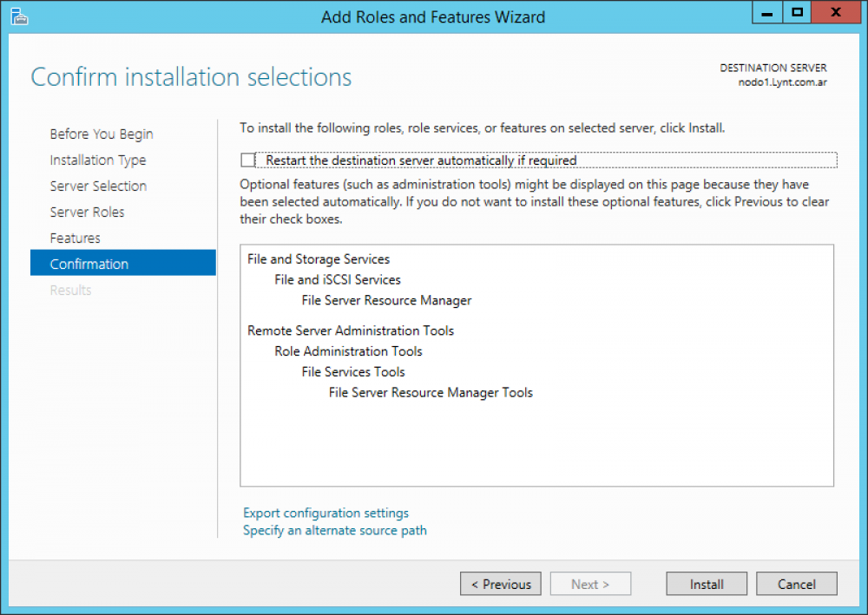Screen dimensions: 868x615
Task: Click Role Administration Tools entry
Action: coord(348,351)
